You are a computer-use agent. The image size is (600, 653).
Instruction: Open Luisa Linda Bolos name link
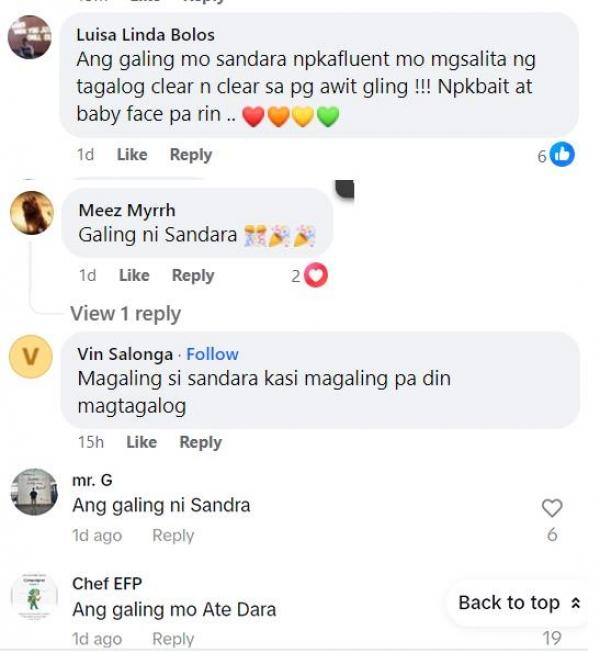pos(146,35)
